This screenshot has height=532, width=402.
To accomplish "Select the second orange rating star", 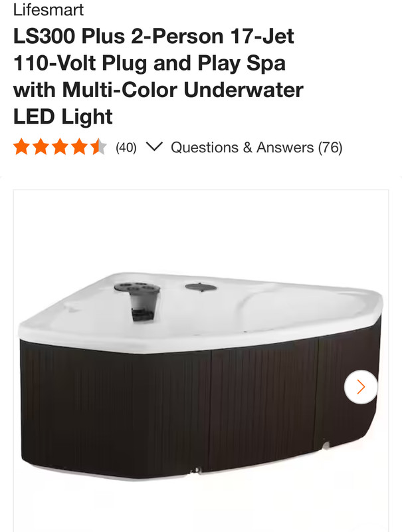I will tap(41, 147).
